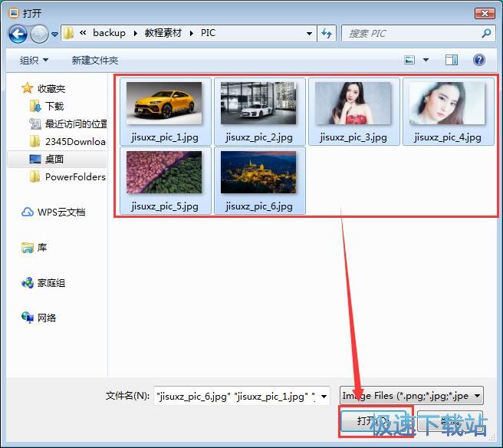Click the file name label jisuxz_pic_3.jpg
Image resolution: width=503 pixels, height=448 pixels.
coord(353,137)
